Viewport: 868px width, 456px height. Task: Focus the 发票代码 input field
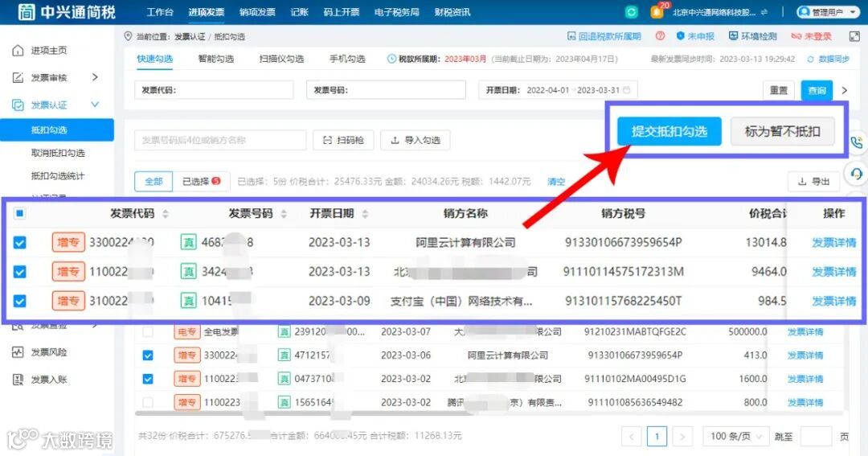click(214, 90)
